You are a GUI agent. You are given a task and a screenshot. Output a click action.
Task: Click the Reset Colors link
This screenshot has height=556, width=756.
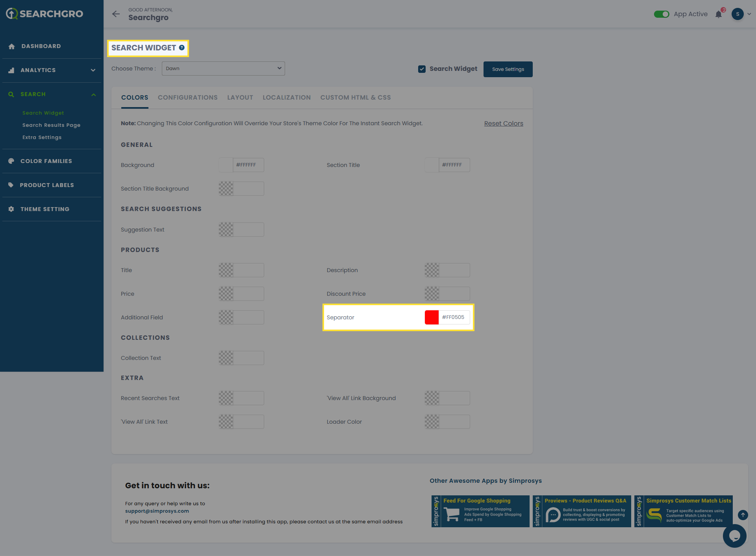click(503, 124)
